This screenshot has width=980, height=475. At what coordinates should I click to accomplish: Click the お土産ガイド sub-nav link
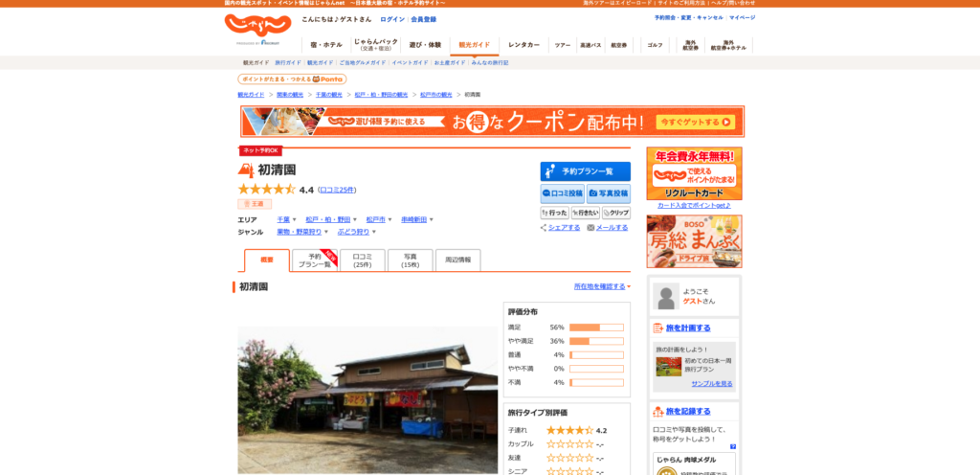coord(450,63)
